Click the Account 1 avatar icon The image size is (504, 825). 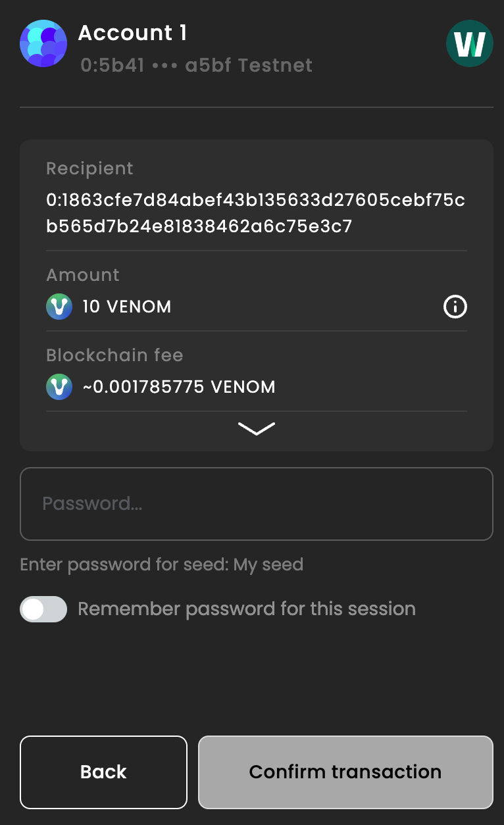pyautogui.click(x=43, y=43)
